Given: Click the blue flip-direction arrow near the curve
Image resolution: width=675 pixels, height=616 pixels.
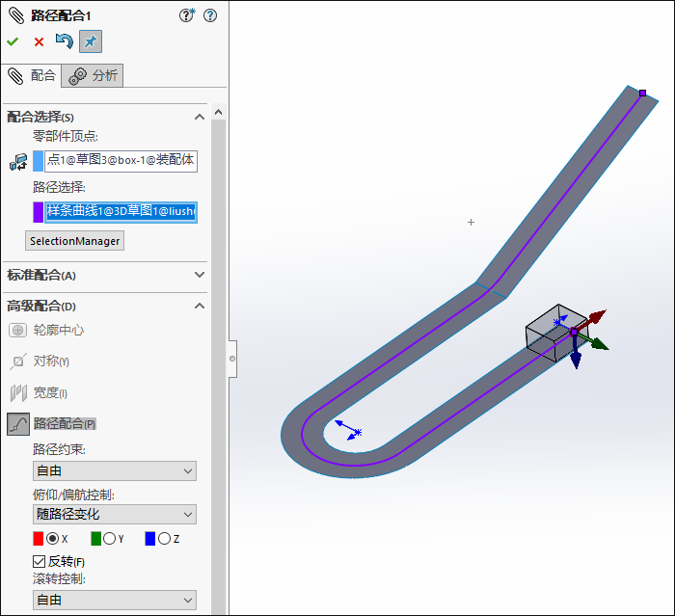Looking at the screenshot, I should [348, 430].
